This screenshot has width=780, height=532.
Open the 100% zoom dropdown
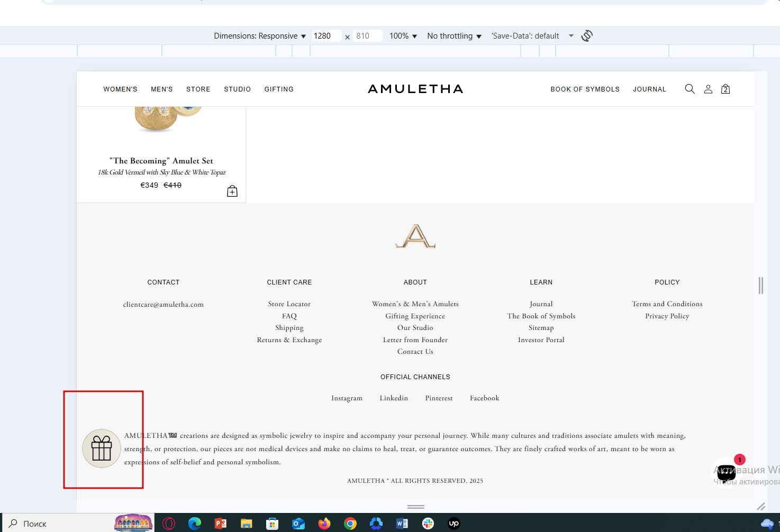[x=403, y=36]
